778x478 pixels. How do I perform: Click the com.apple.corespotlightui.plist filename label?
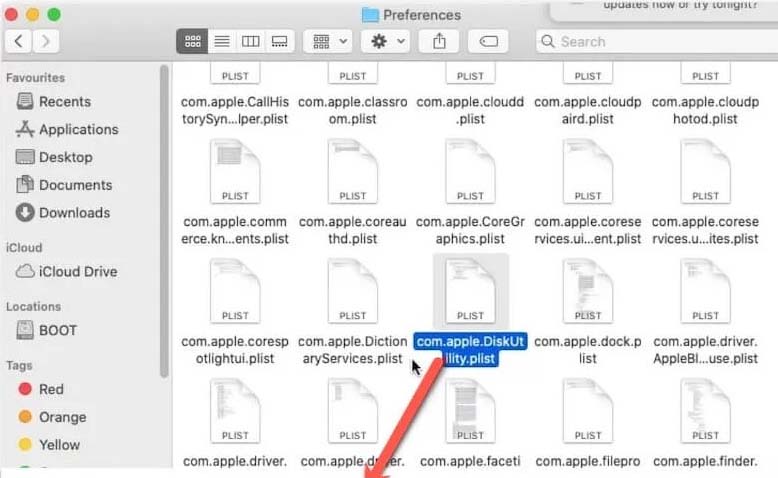[235, 350]
